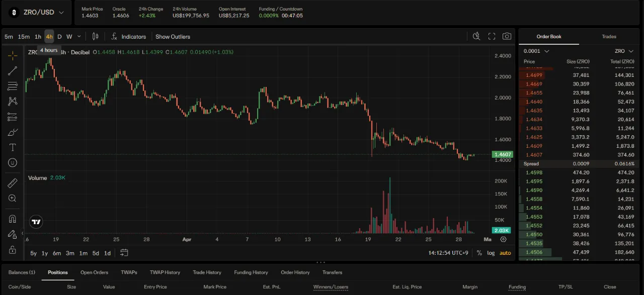Toggle log scale on chart
The height and width of the screenshot is (295, 644).
(x=491, y=253)
